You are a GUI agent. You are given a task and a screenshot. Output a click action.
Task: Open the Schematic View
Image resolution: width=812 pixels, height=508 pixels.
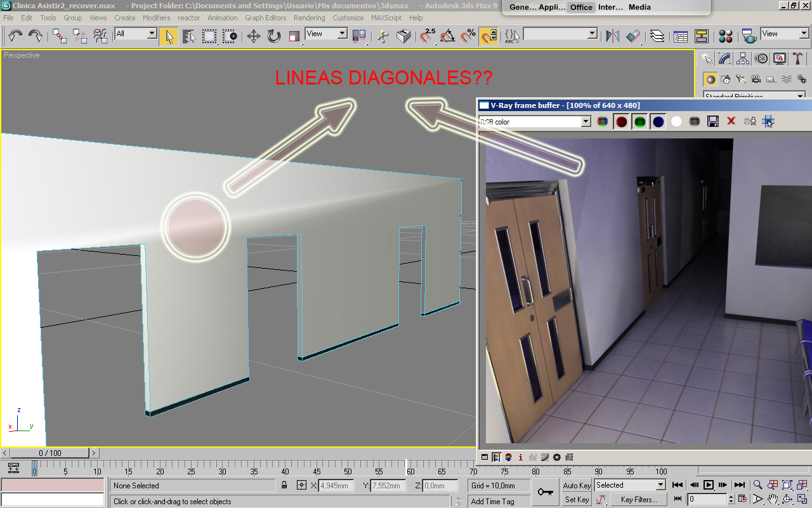point(701,36)
